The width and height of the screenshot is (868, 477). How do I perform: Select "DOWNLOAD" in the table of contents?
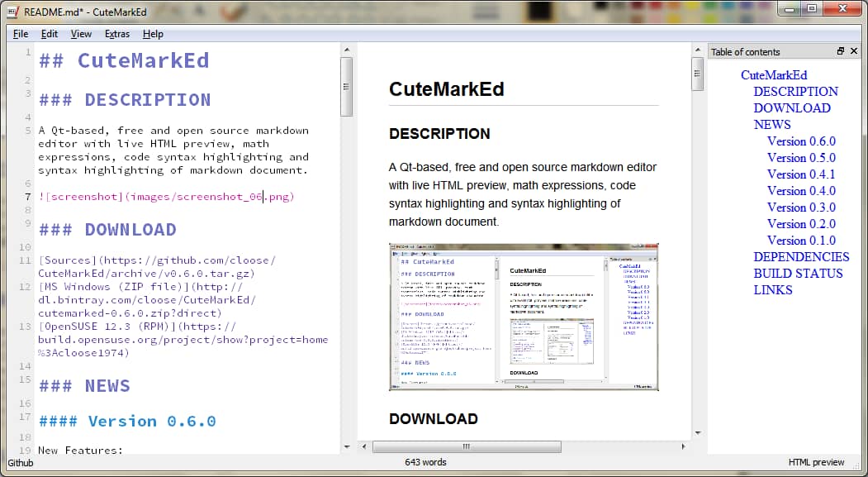792,107
